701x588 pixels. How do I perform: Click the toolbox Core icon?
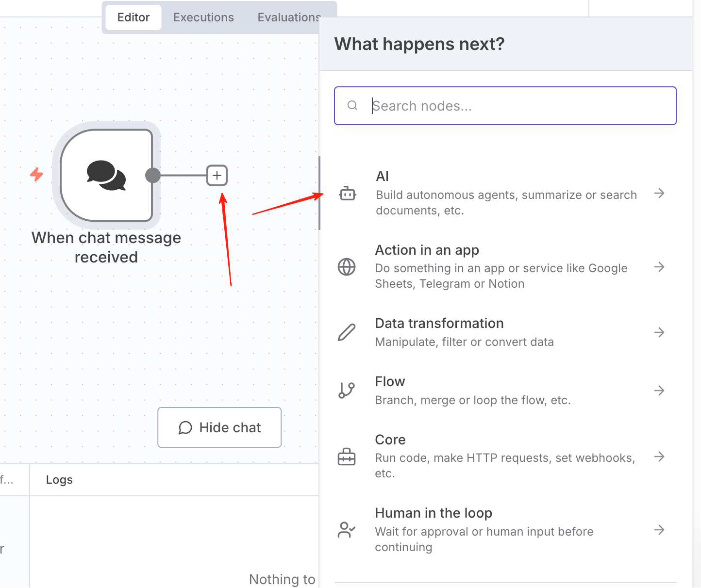(347, 457)
